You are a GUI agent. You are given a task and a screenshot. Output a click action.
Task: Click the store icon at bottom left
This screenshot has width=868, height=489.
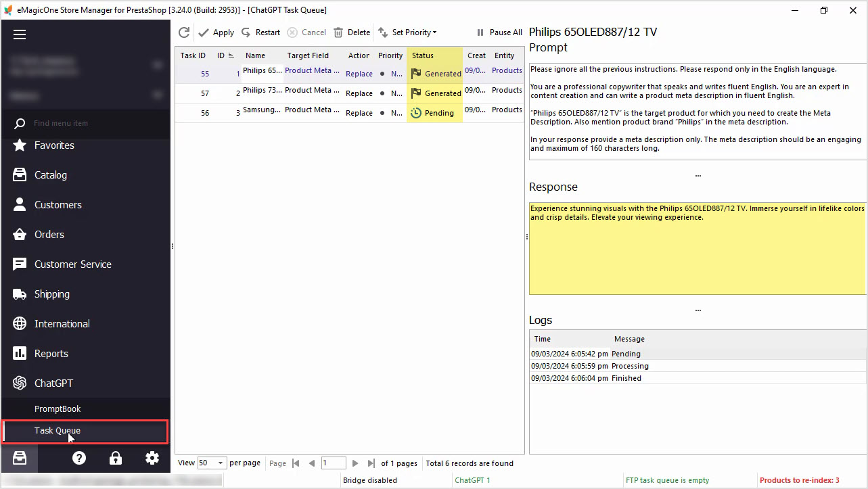pos(20,458)
